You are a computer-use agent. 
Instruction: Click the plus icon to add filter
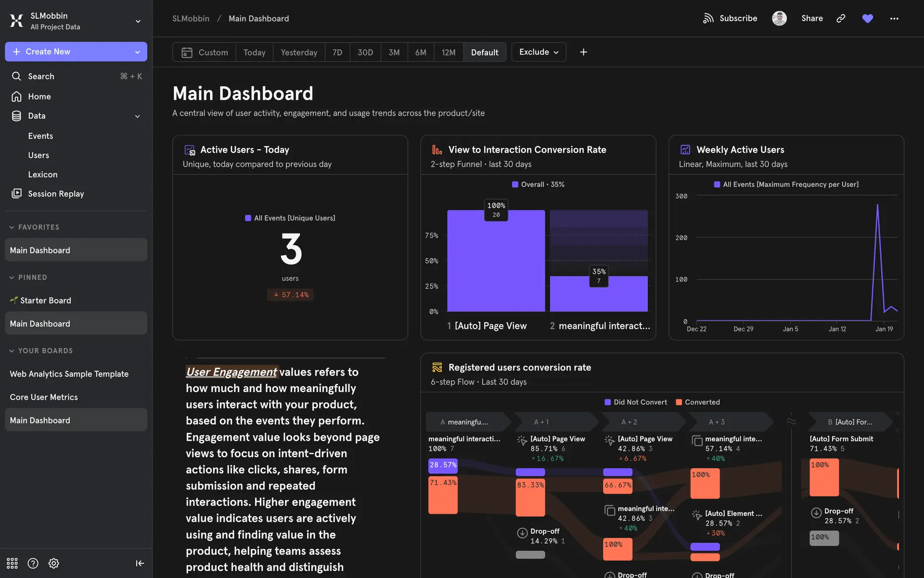[583, 52]
